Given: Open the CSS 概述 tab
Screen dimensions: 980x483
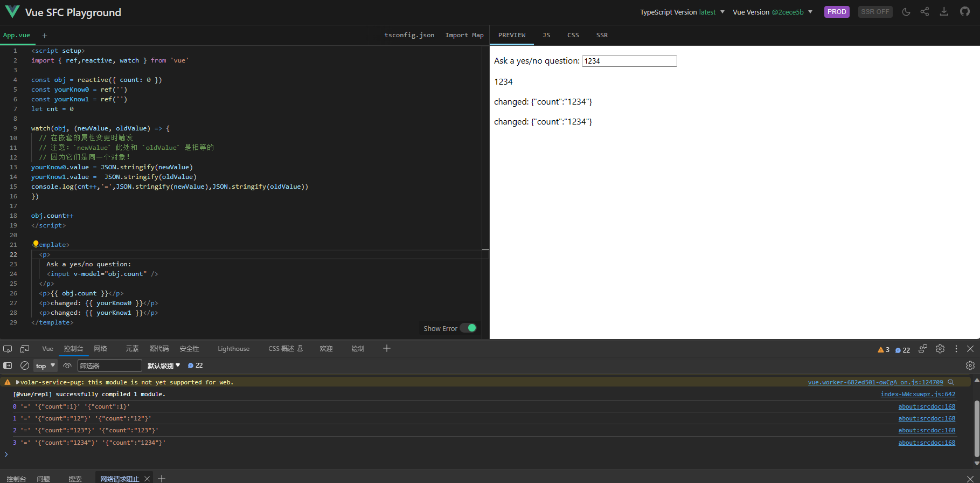Looking at the screenshot, I should coord(285,349).
